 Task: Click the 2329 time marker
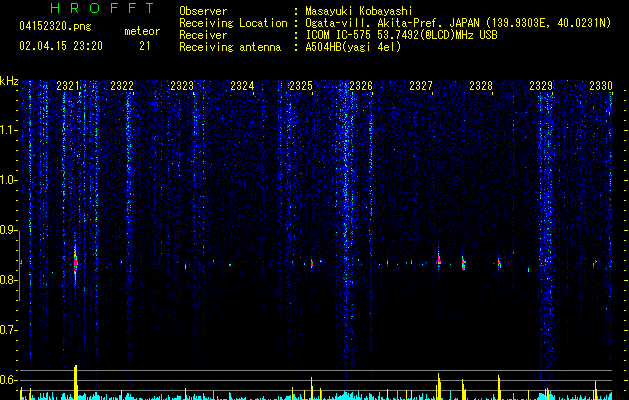pos(541,85)
